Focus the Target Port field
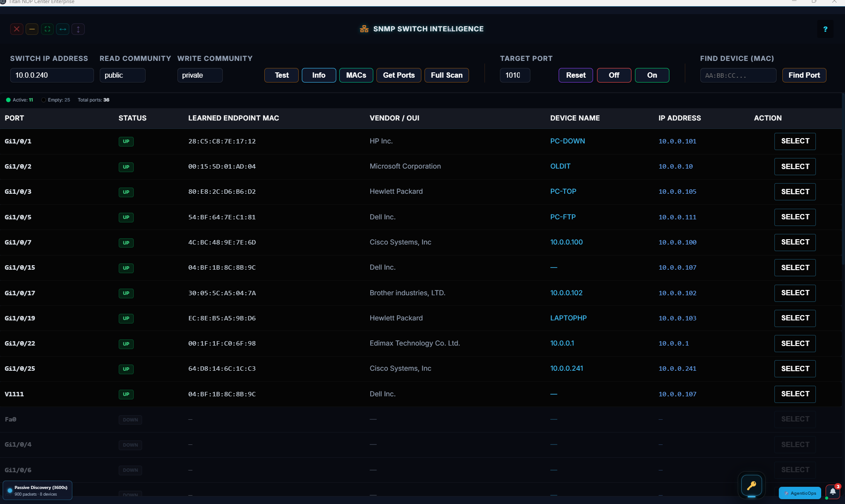This screenshot has height=504, width=845. click(x=515, y=75)
